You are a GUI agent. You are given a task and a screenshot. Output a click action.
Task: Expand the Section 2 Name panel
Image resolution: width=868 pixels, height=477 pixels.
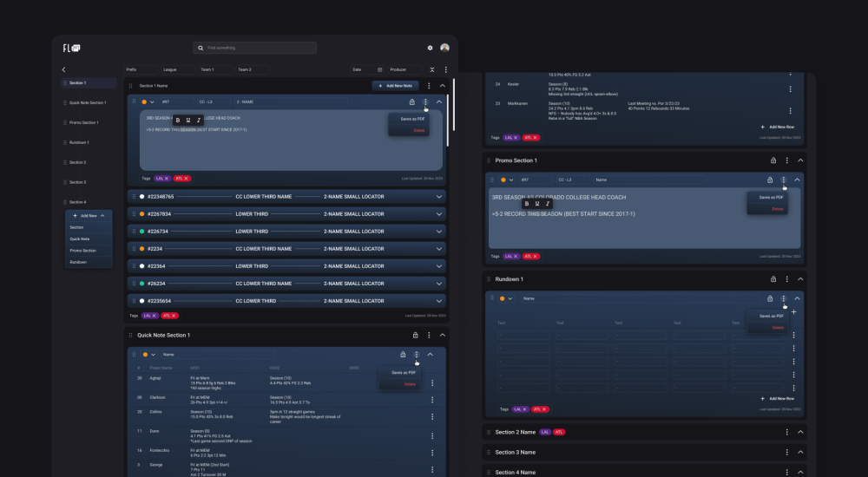[x=800, y=432]
